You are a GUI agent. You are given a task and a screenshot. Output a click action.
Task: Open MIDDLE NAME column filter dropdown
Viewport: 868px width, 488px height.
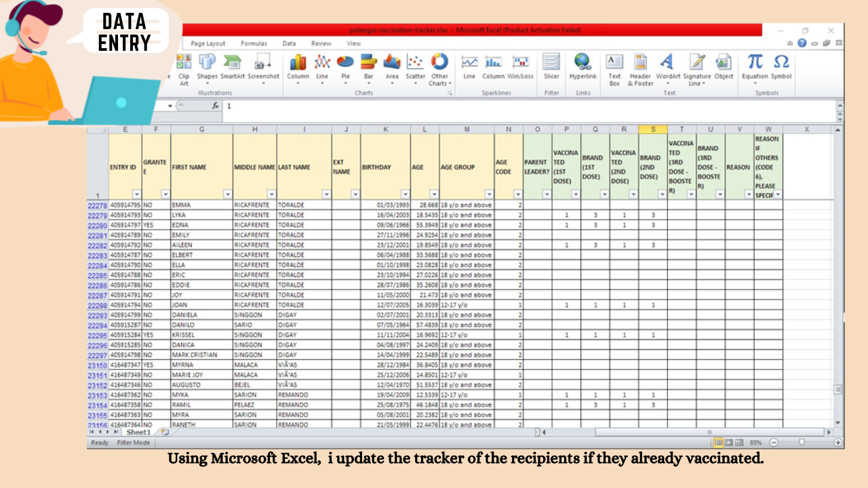(271, 195)
